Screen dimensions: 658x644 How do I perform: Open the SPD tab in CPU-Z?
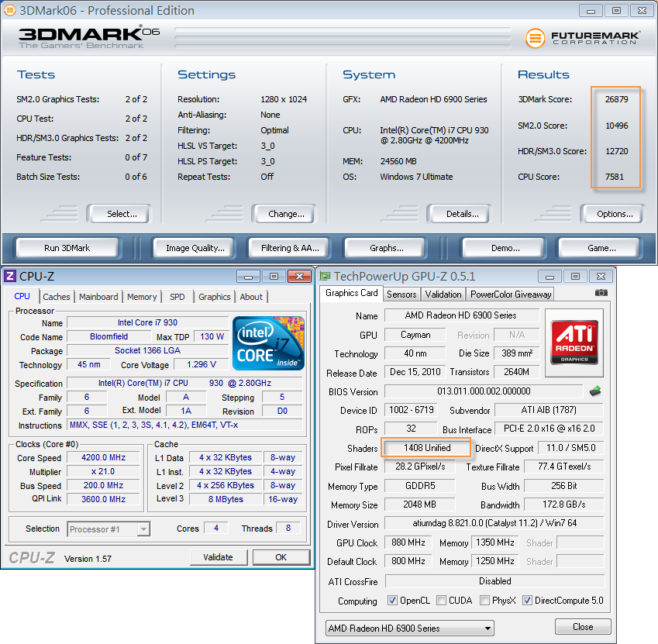click(177, 297)
